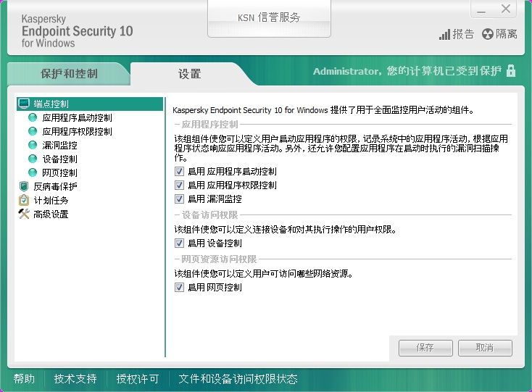Select 应用程序权限控制 in the settings tree

coord(77,132)
